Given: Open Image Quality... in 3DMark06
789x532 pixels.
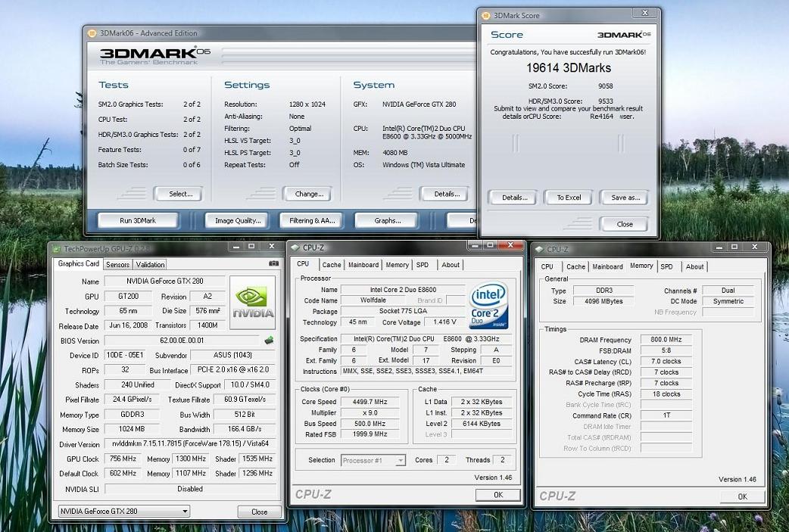Looking at the screenshot, I should (237, 221).
